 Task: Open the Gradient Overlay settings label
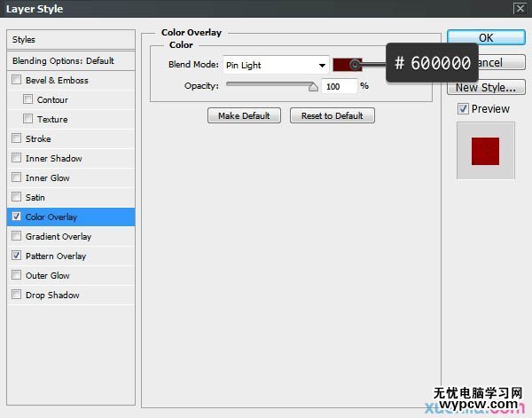pos(59,237)
